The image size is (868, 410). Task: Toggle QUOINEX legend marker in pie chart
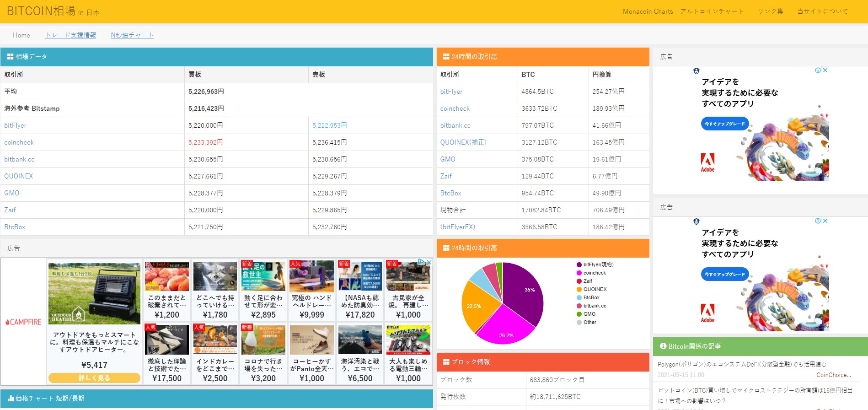579,290
